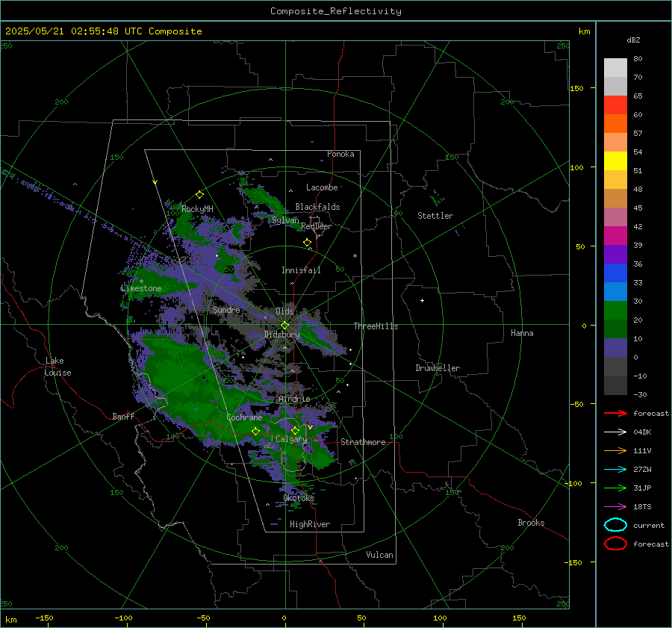The height and width of the screenshot is (628, 672).
Task: Click the Sylvan town label
Action: click(x=285, y=220)
